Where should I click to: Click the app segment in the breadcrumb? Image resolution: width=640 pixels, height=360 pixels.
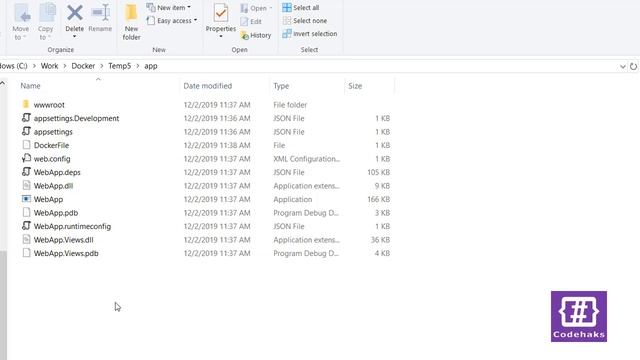151,66
